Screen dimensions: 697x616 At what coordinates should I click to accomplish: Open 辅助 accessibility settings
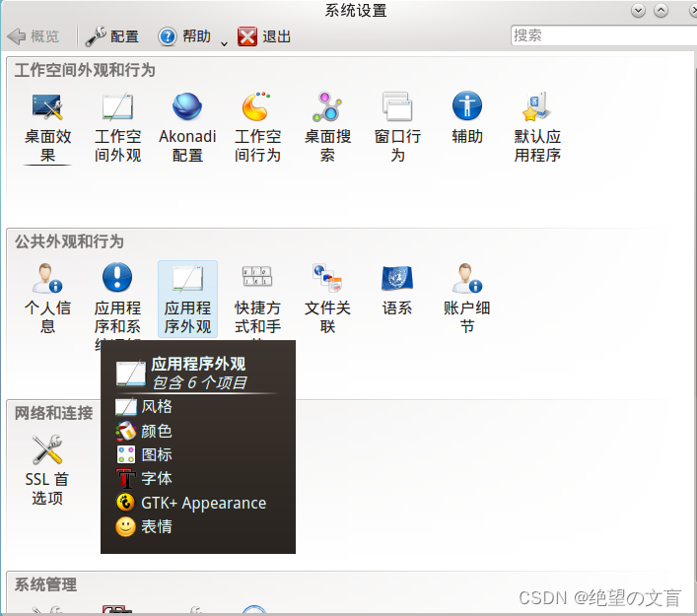[x=467, y=117]
